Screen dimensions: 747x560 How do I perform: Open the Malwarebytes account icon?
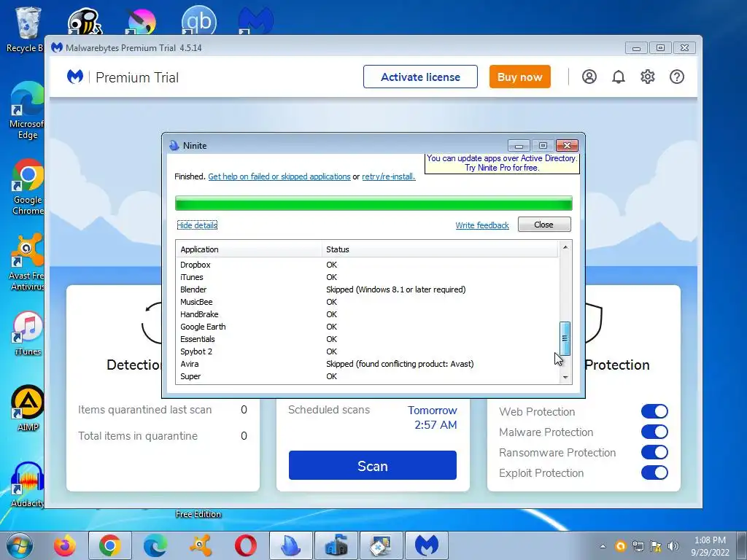click(x=589, y=77)
